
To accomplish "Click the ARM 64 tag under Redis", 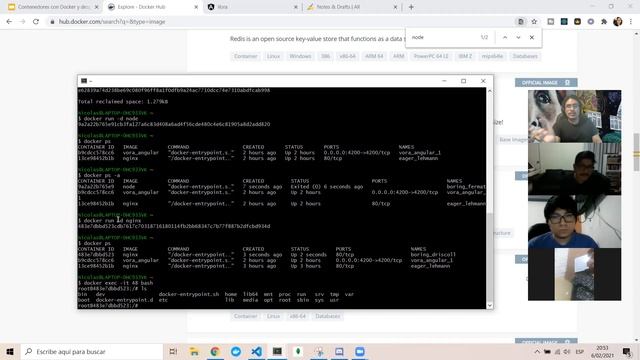I will pyautogui.click(x=374, y=56).
